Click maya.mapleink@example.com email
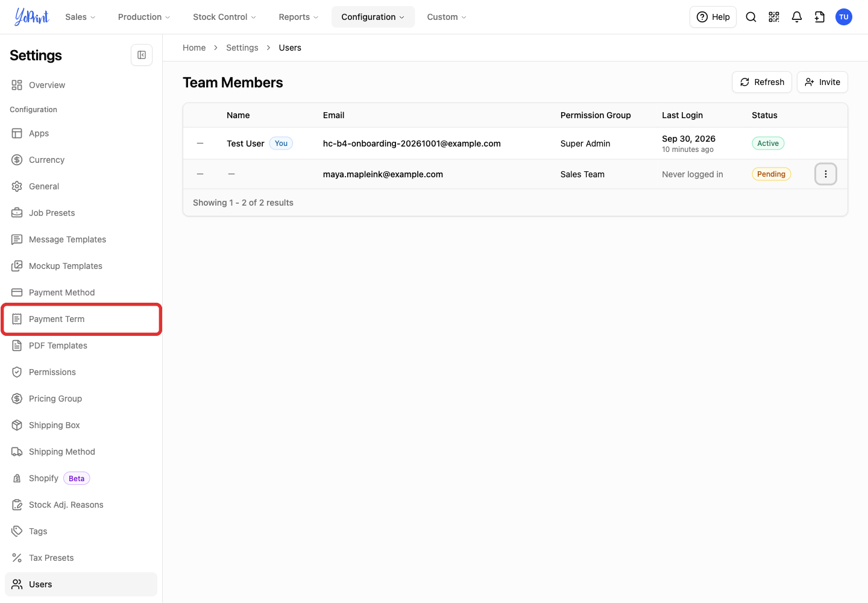 [x=383, y=174]
